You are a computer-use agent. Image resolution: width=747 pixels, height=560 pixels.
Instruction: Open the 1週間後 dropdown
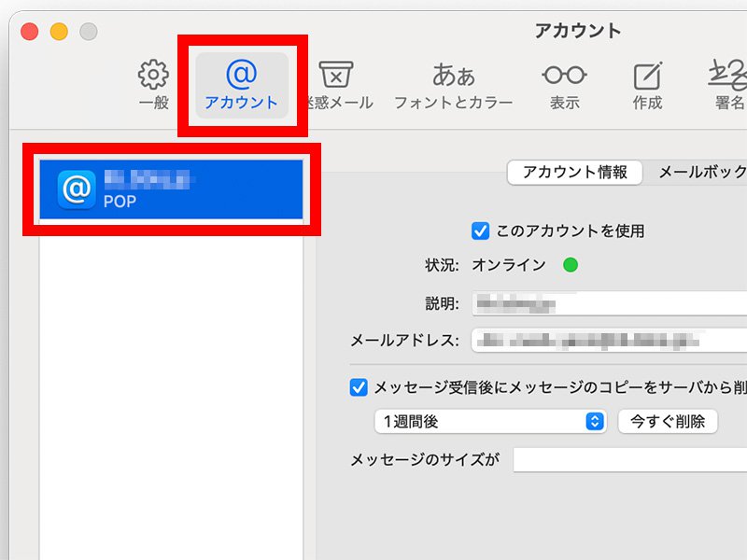[x=491, y=422]
